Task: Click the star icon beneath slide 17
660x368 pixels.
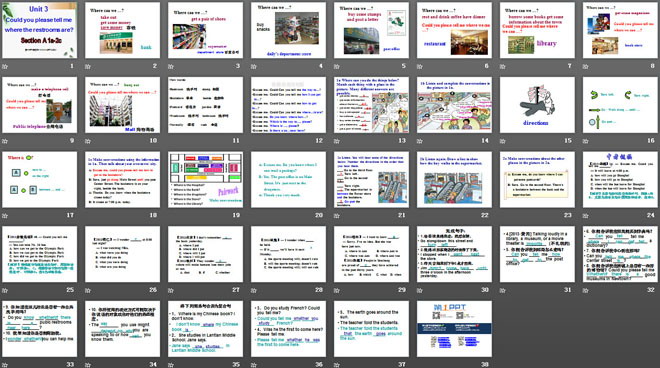Action: pyautogui.click(x=5, y=216)
